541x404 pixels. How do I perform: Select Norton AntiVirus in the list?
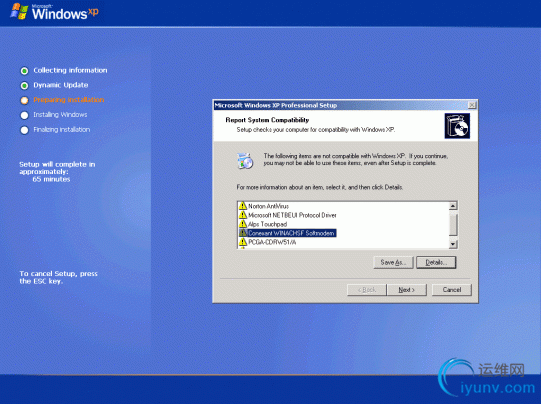click(x=268, y=206)
